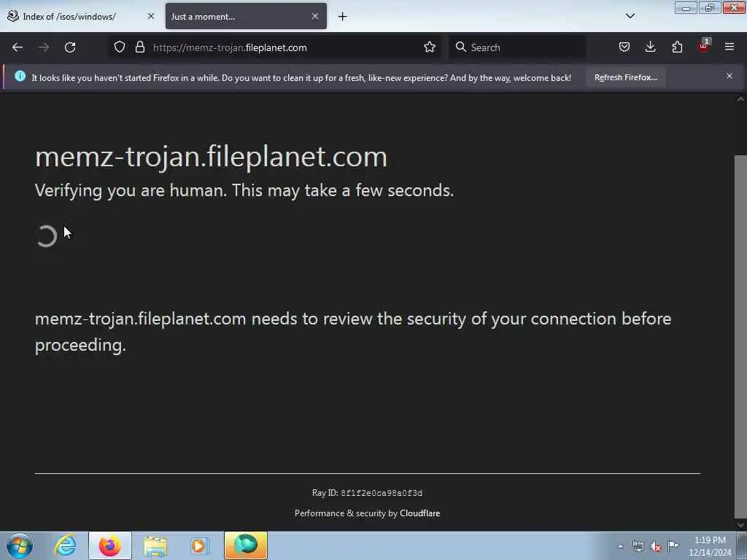This screenshot has height=560, width=747.
Task: Open Windows Media Player from taskbar
Action: coord(199,545)
